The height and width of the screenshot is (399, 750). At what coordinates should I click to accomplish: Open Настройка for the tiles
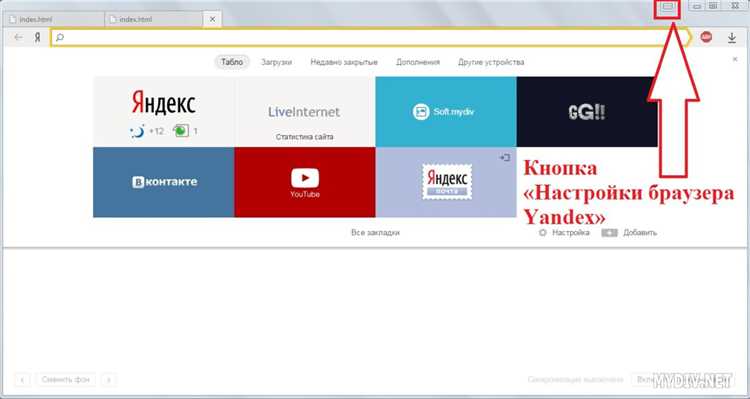[x=564, y=233]
